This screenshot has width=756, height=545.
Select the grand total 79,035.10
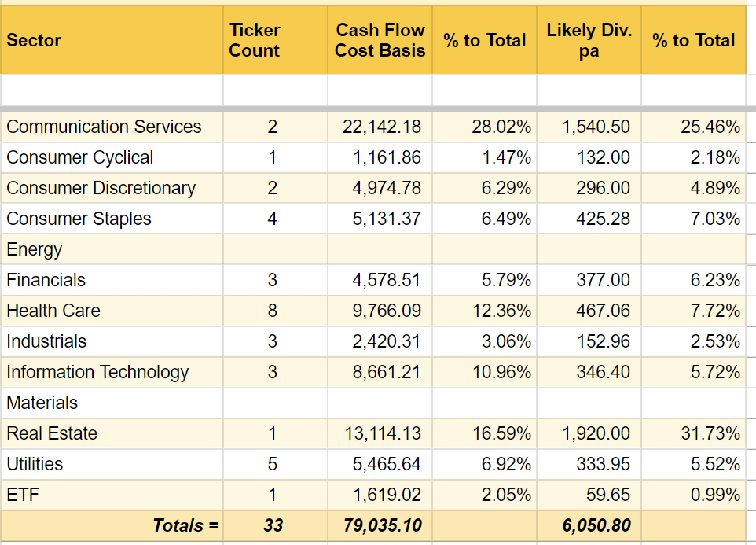385,525
